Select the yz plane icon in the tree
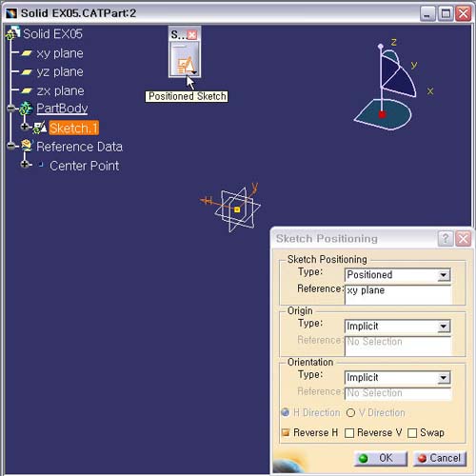The height and width of the screenshot is (476, 476). coord(27,72)
